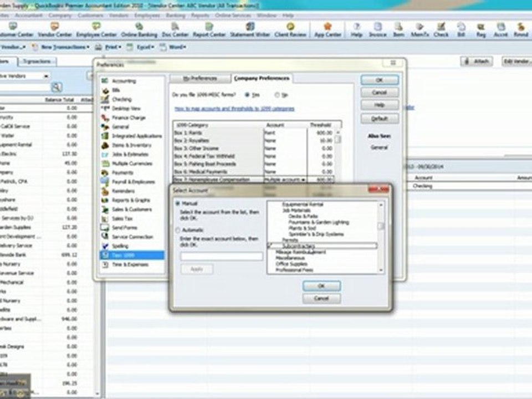Select Tax: 1099 in preferences list
Screen dimensions: 532x399
click(x=132, y=255)
